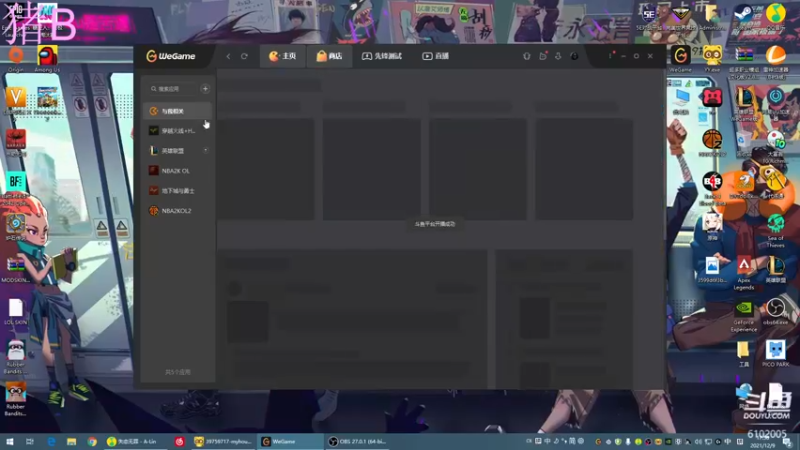Open the 先锋测试 pioneer test tab
Viewport: 800px width, 450px height.
[x=382, y=56]
